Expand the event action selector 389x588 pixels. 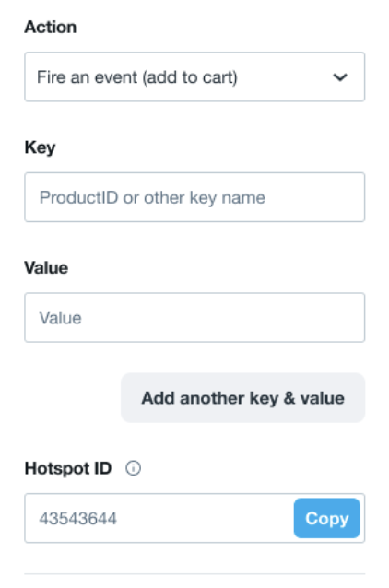[x=194, y=76]
